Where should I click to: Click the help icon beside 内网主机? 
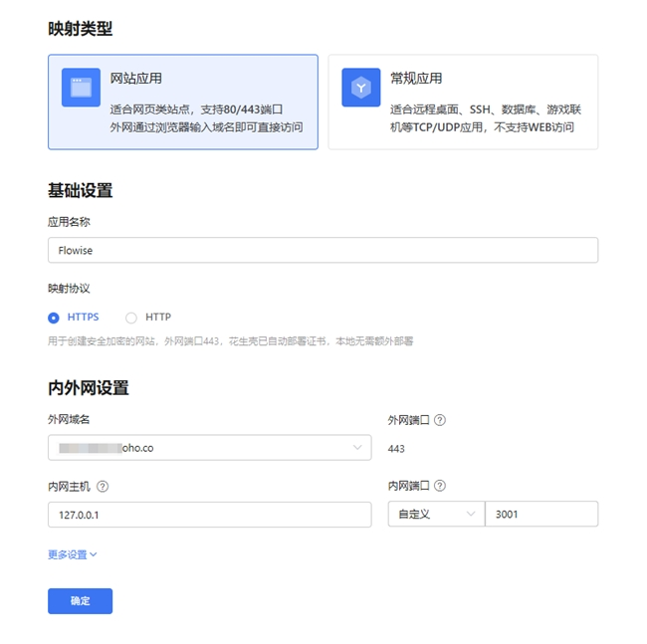[103, 487]
